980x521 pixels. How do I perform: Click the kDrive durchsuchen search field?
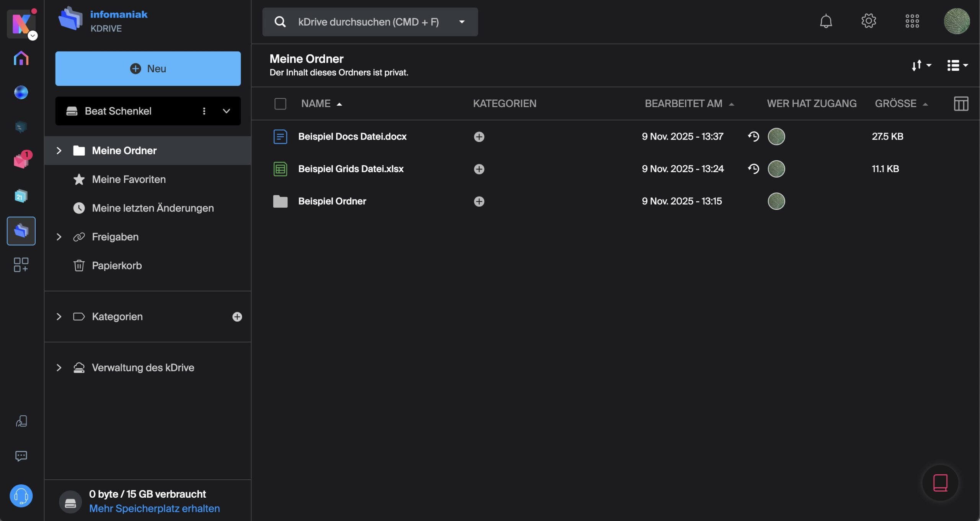click(367, 22)
